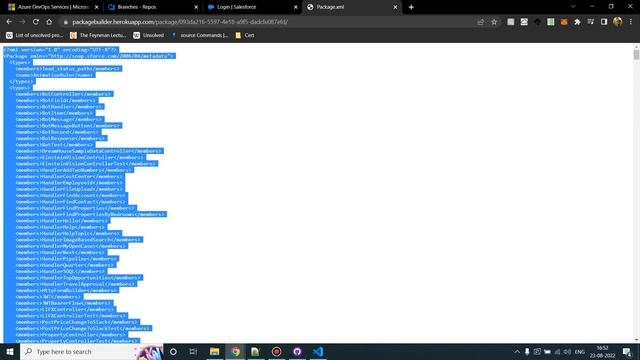Close the Azure DevOps Services tab
Viewport: 640px width, 360px height.
tap(96, 7)
